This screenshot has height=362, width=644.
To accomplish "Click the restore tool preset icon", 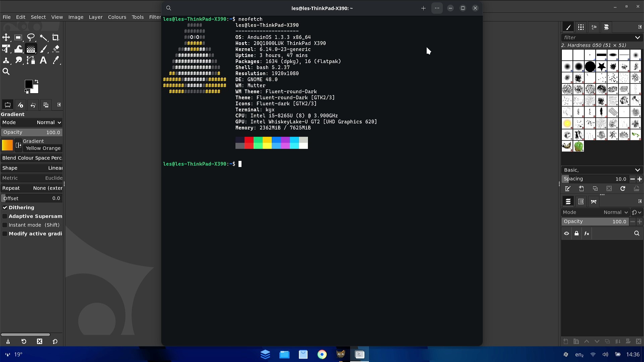I will click(x=24, y=342).
